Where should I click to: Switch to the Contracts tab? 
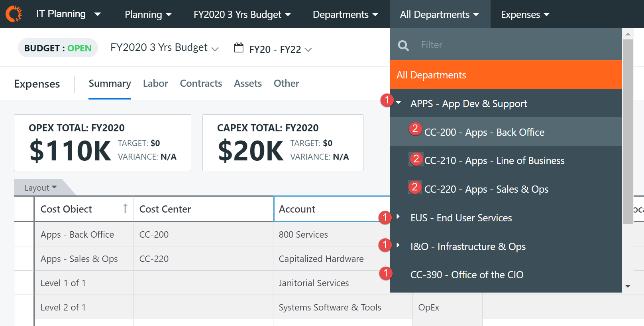click(x=201, y=84)
